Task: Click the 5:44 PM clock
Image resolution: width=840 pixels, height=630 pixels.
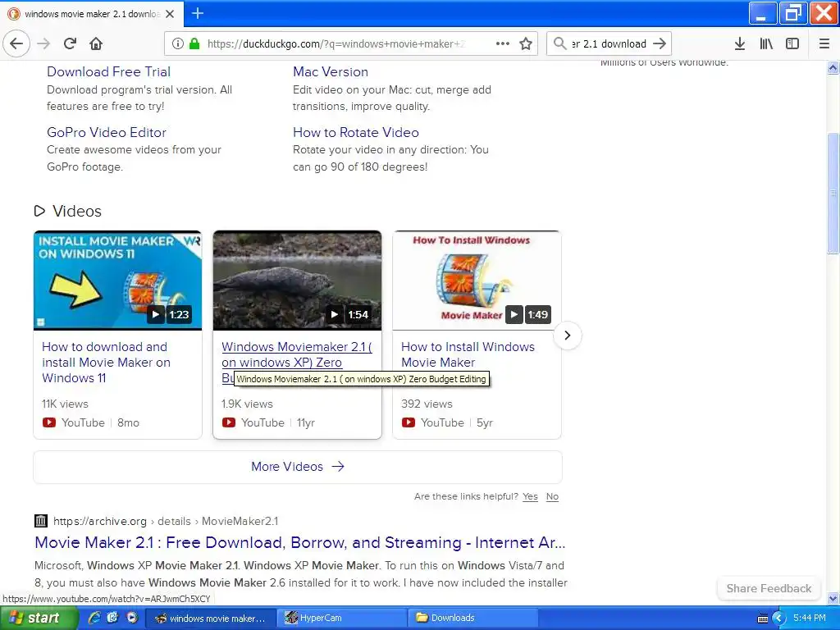Action: pyautogui.click(x=810, y=619)
